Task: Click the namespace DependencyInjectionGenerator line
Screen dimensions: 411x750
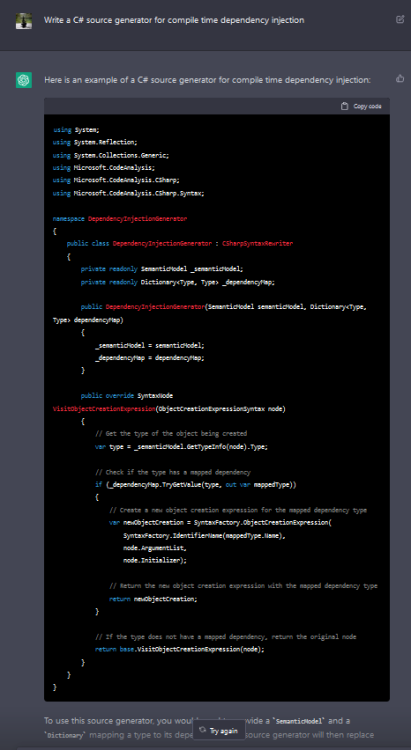Action: (x=120, y=219)
